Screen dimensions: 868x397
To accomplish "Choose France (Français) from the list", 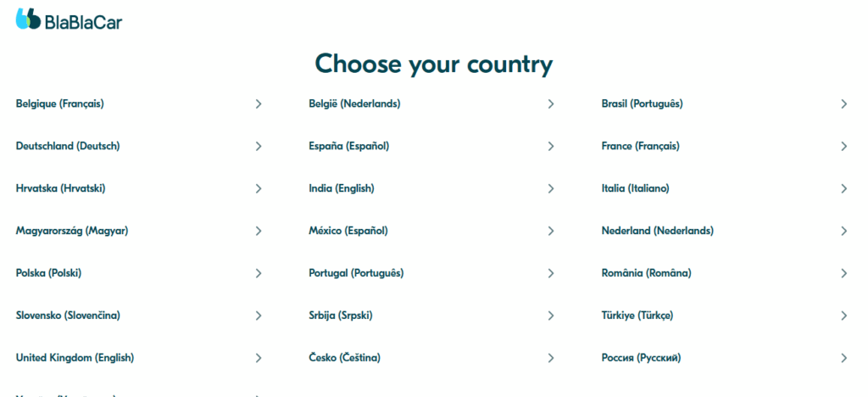I will tap(640, 146).
